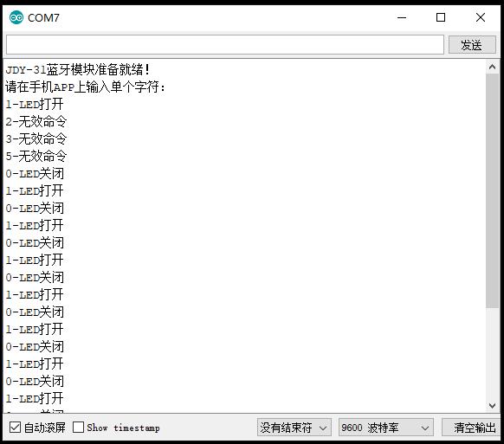Click the 发送 send button
This screenshot has width=504, height=444.
(x=472, y=45)
